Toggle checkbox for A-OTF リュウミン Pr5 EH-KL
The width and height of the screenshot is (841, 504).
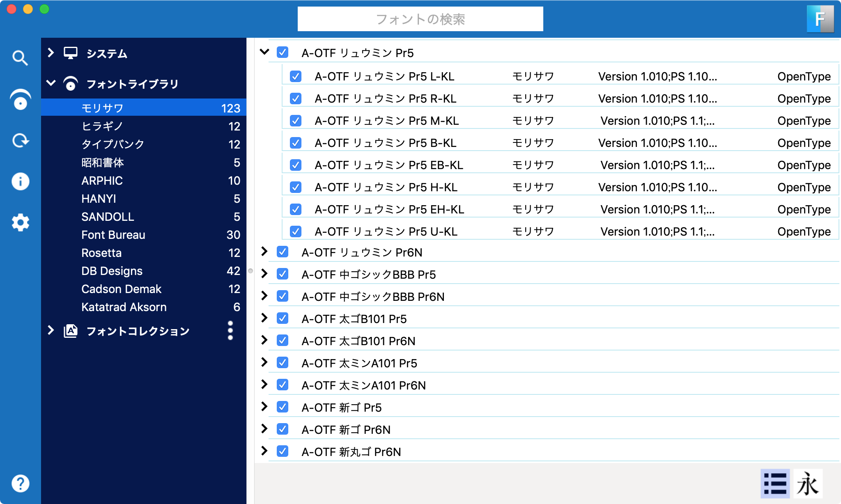pos(296,209)
